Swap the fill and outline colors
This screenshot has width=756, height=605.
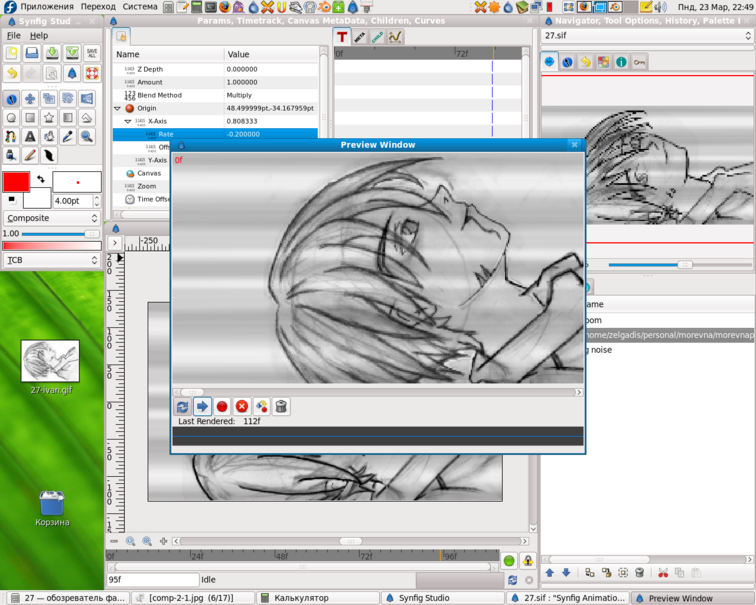(41, 179)
